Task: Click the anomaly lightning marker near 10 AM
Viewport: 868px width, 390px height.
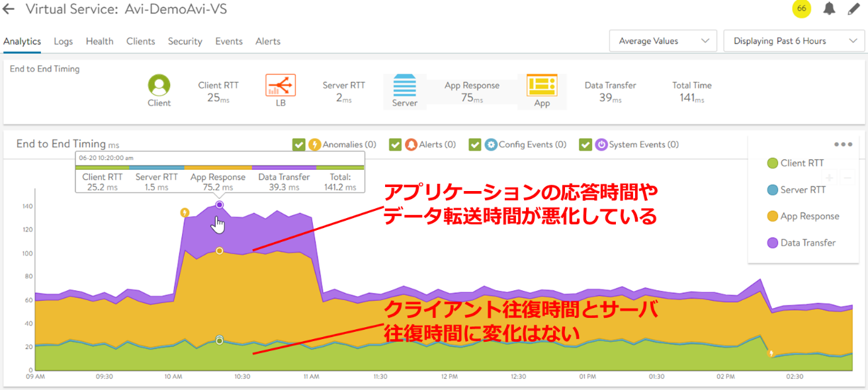Action: point(185,213)
